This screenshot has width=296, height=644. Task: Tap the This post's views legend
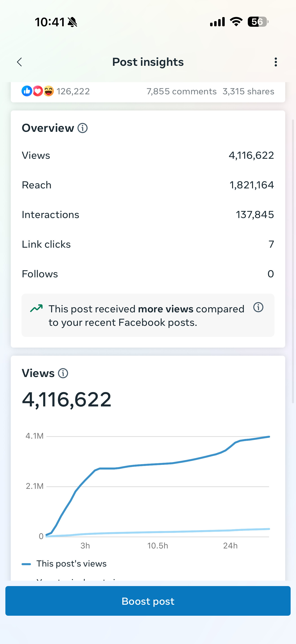tap(71, 564)
